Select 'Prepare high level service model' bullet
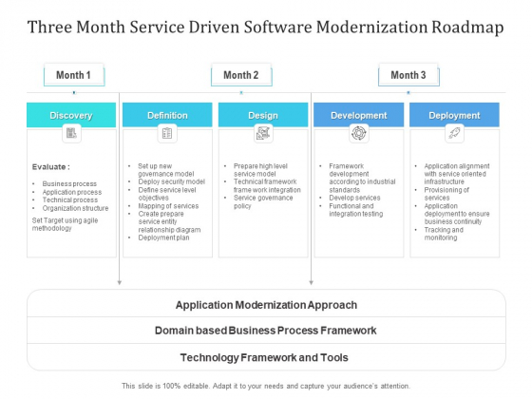Screen dimensions: 532x399 (260, 170)
